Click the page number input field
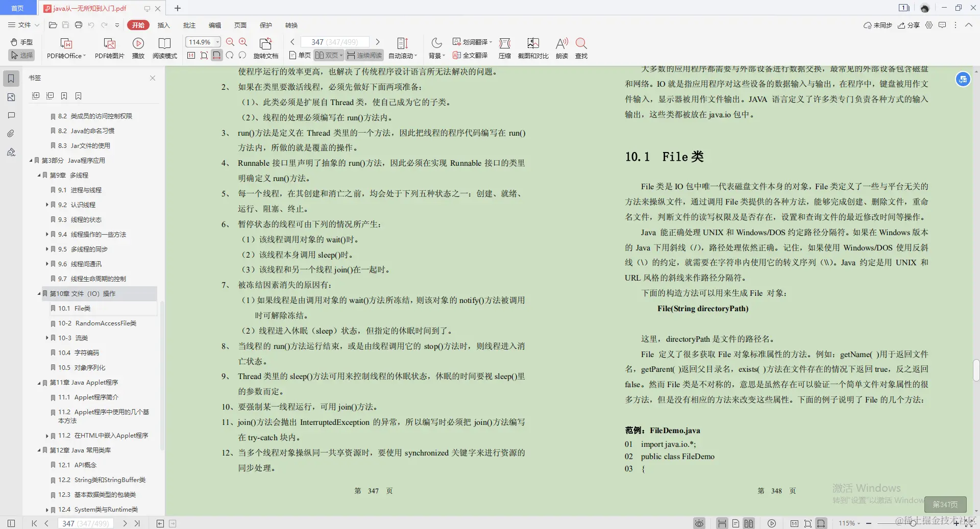The image size is (980, 529). [334, 41]
